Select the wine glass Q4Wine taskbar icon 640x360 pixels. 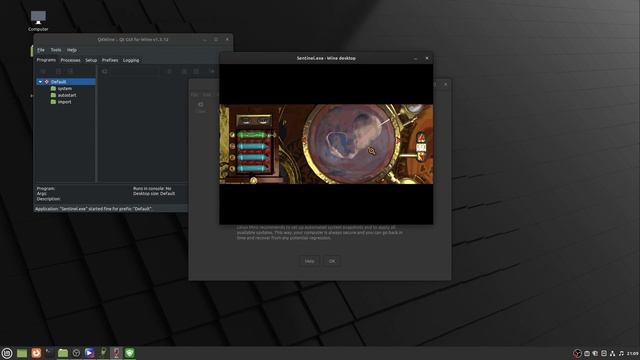click(x=116, y=353)
